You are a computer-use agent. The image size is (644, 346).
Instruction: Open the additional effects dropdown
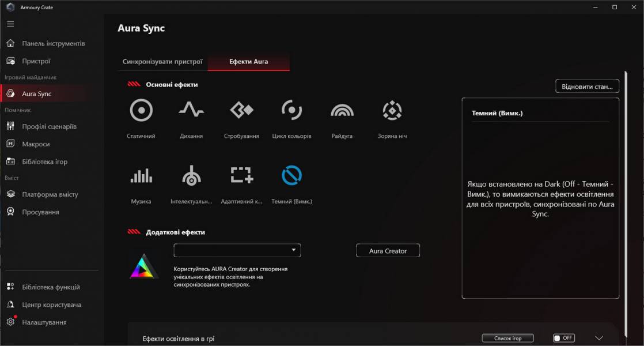[x=237, y=250]
